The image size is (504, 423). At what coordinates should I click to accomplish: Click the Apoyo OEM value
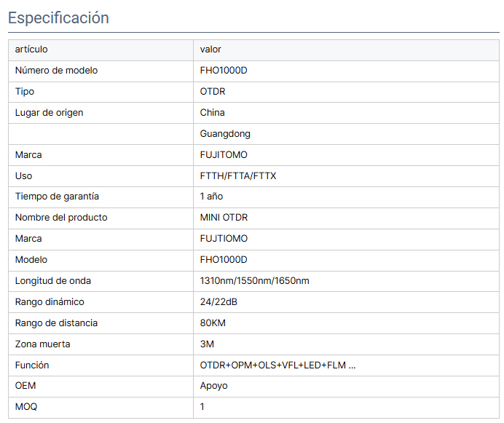click(213, 386)
